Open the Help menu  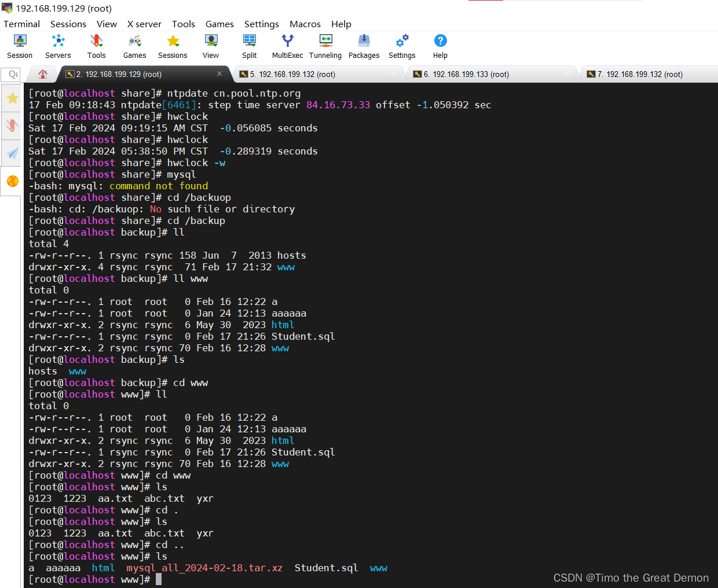pyautogui.click(x=341, y=24)
